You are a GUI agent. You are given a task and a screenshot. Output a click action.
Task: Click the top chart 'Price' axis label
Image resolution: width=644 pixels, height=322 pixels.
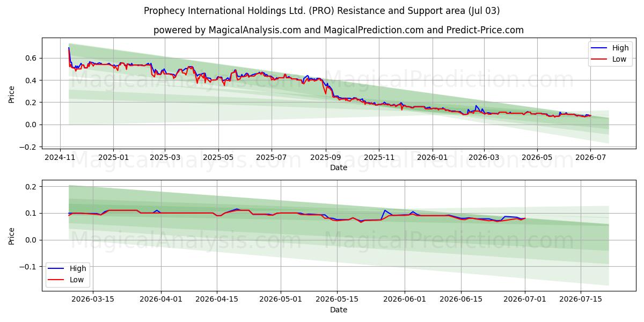12,94
